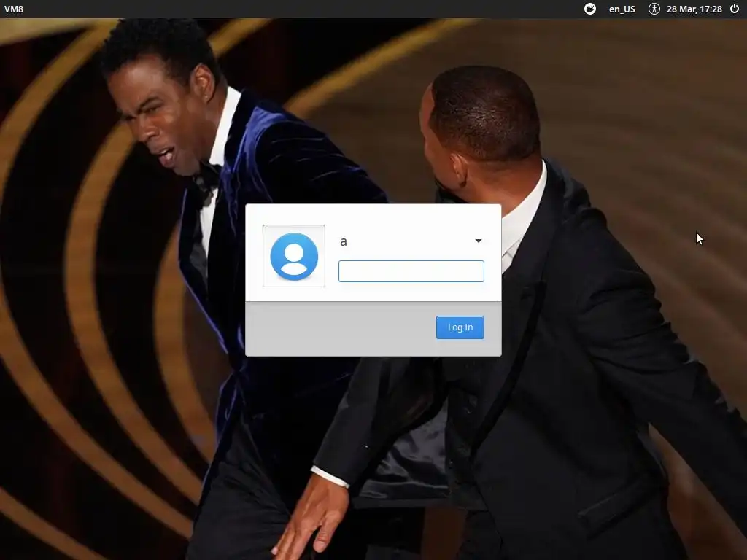The image size is (747, 560).
Task: Open the accessibility menu icon
Action: point(654,9)
